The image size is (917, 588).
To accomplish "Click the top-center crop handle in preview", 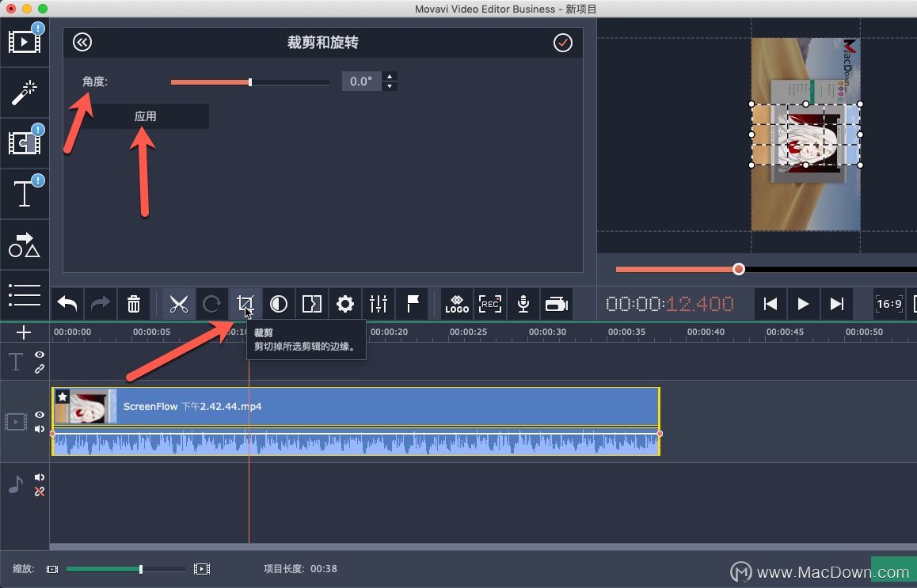I will tap(806, 104).
